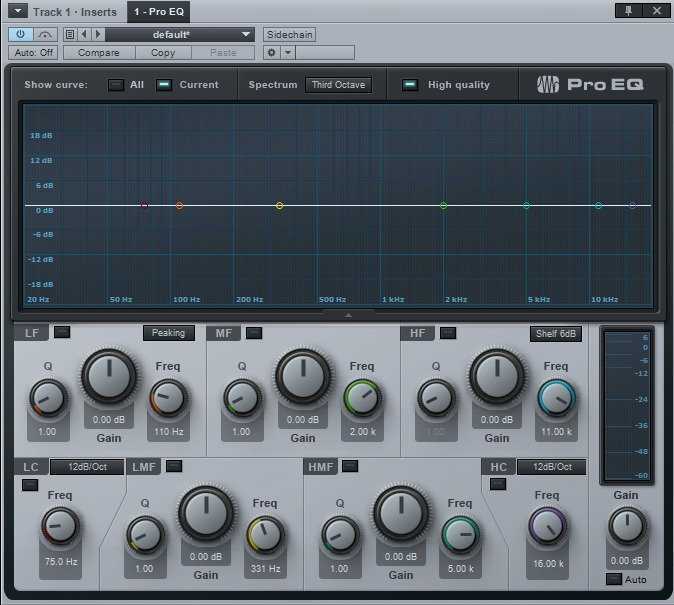Enable the HF band
Image resolution: width=674 pixels, height=605 pixels.
(448, 333)
